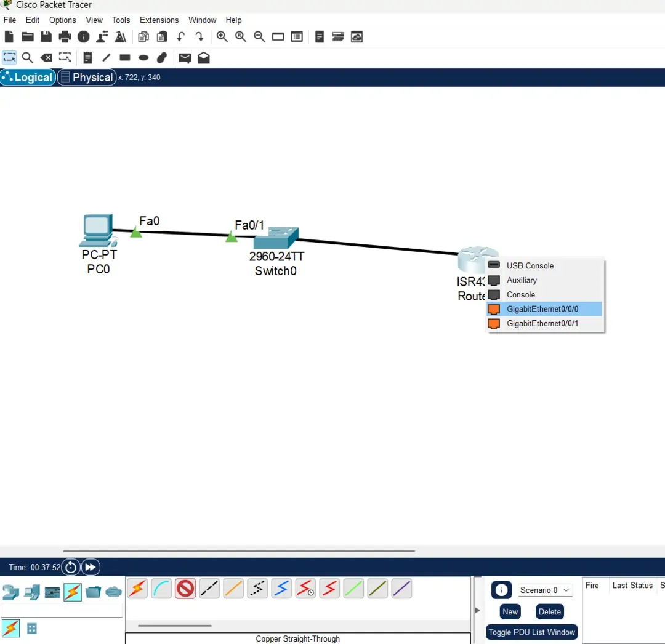Open the scenario info button

tap(501, 590)
